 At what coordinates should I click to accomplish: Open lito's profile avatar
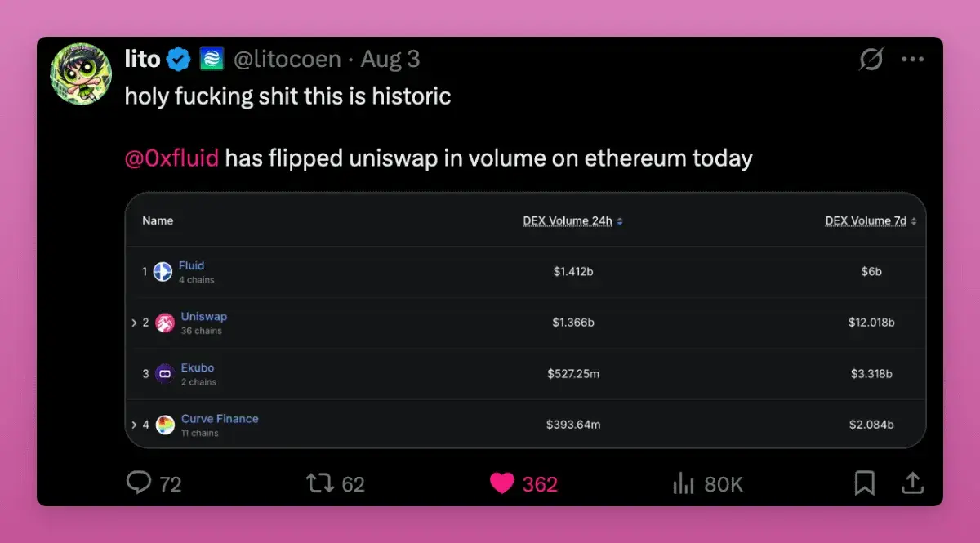point(81,73)
